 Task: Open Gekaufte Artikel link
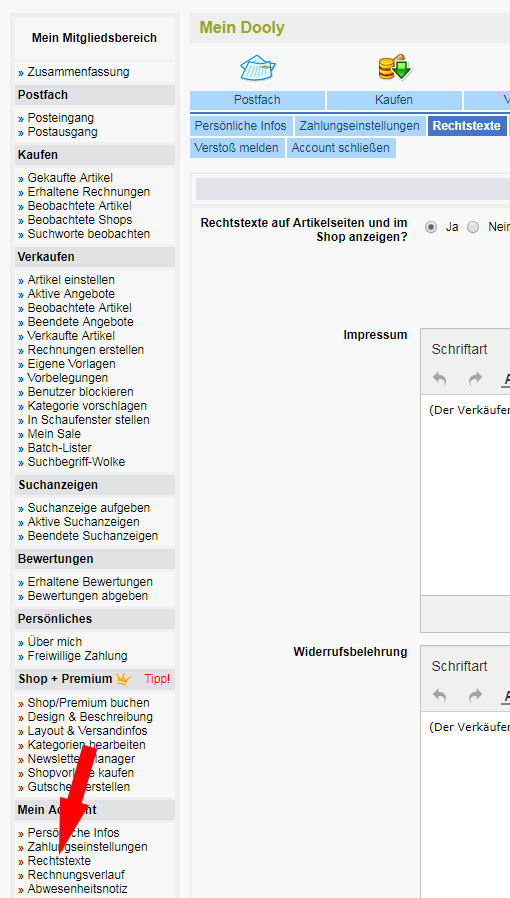click(70, 178)
